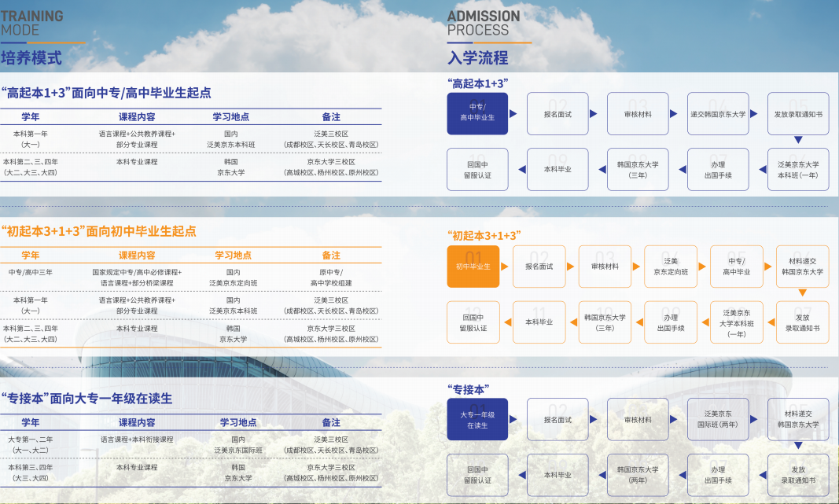Click '发放录取通知书' box in 初起本3+1+3 flow

803,322
